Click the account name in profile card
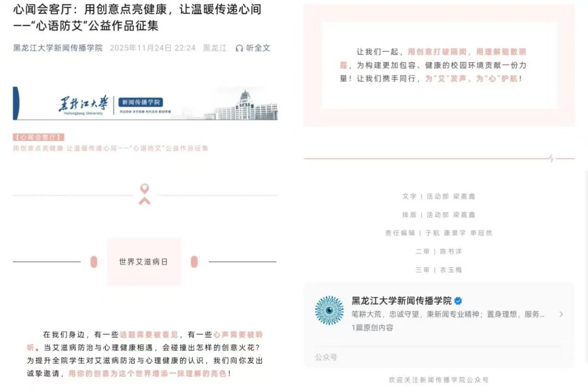This screenshot has height=392, width=588. (401, 301)
